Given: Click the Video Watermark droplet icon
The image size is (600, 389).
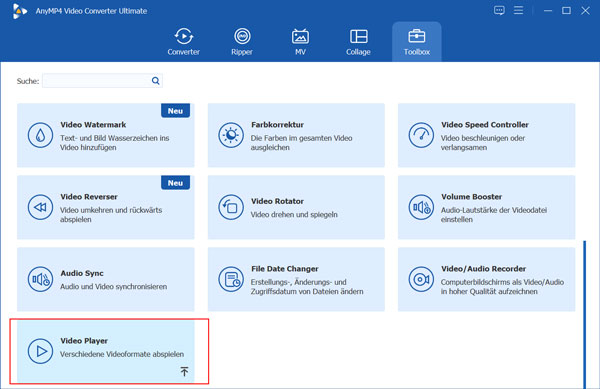Looking at the screenshot, I should [40, 135].
